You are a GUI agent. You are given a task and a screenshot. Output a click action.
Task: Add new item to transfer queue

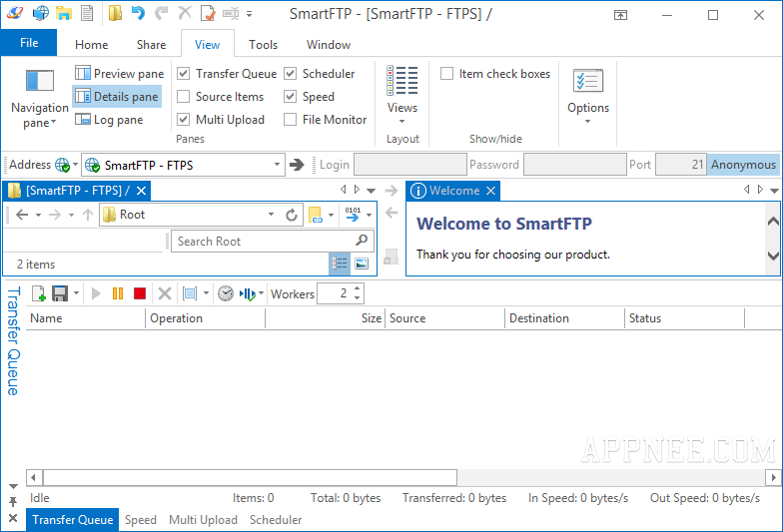click(39, 293)
